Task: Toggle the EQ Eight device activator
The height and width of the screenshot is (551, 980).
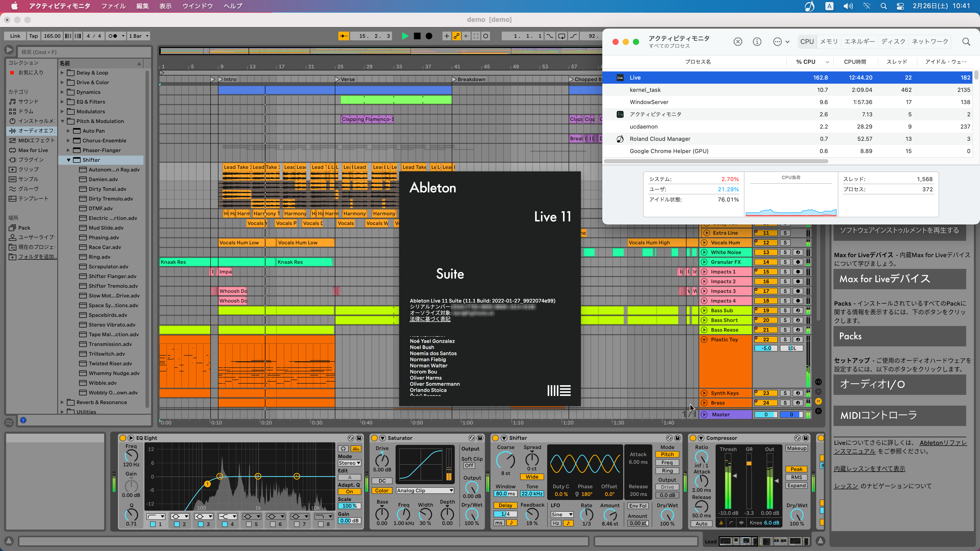Action: (122, 438)
